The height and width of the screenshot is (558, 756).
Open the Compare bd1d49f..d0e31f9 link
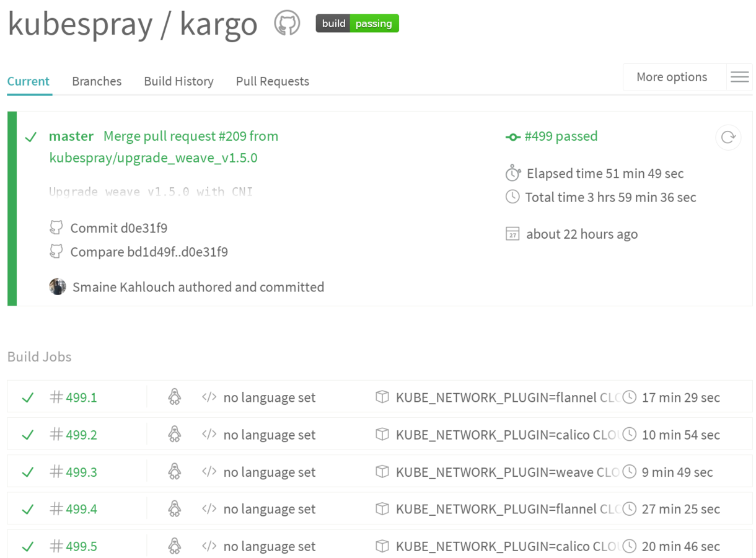coord(149,252)
